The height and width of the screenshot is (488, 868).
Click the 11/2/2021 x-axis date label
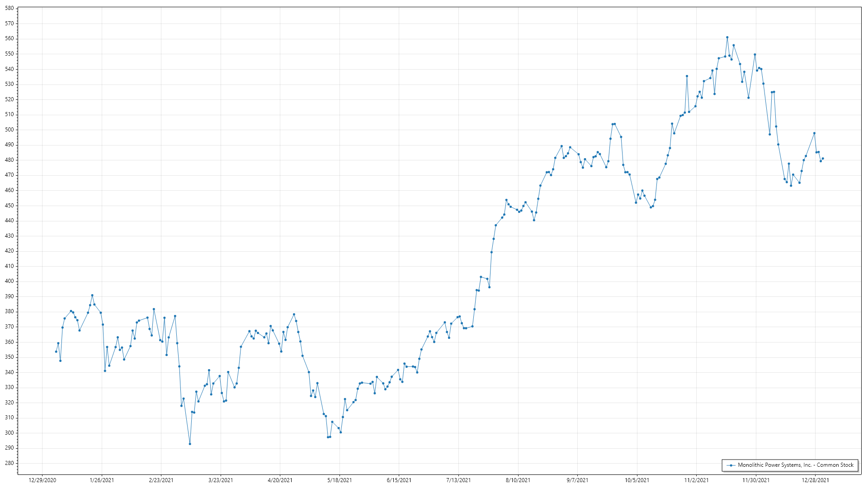(x=696, y=480)
